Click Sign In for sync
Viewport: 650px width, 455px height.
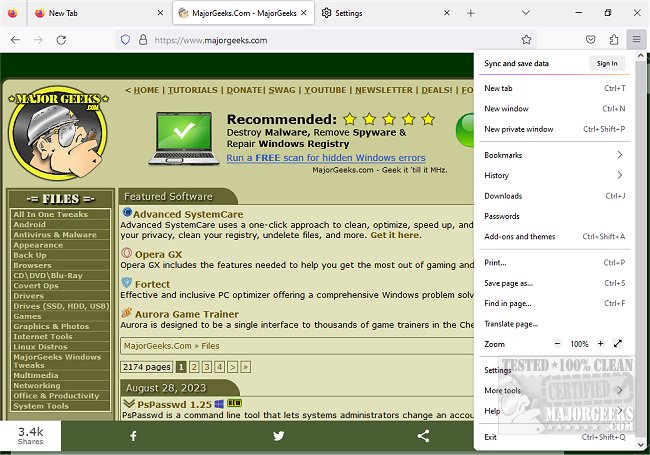607,63
